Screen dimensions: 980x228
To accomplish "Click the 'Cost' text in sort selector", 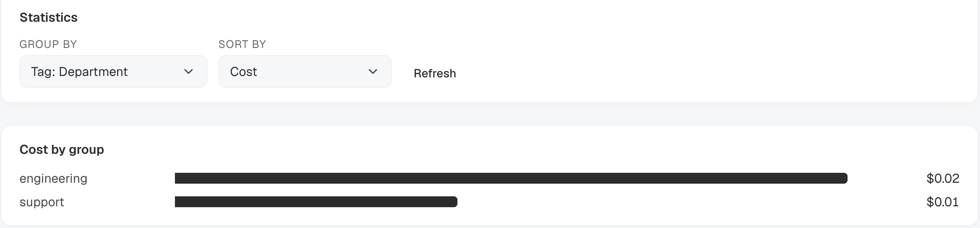I will coord(243,71).
